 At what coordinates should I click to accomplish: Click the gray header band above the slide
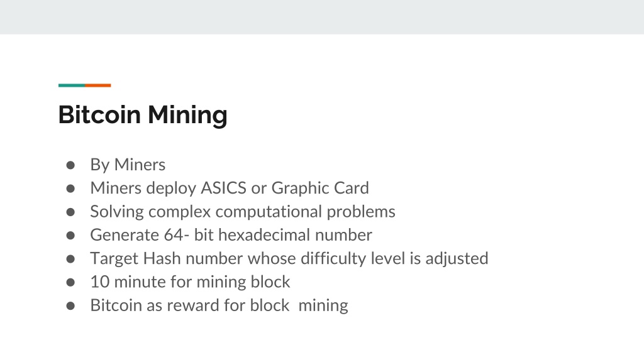coord(322,17)
